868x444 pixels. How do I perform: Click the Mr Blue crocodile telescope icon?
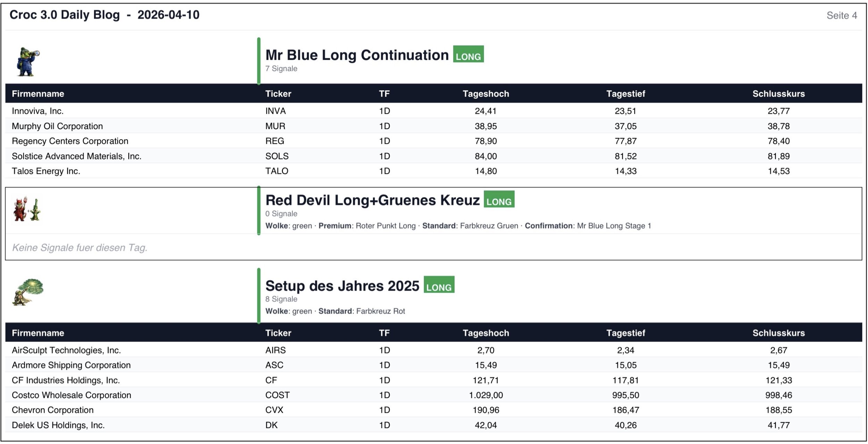(x=28, y=61)
